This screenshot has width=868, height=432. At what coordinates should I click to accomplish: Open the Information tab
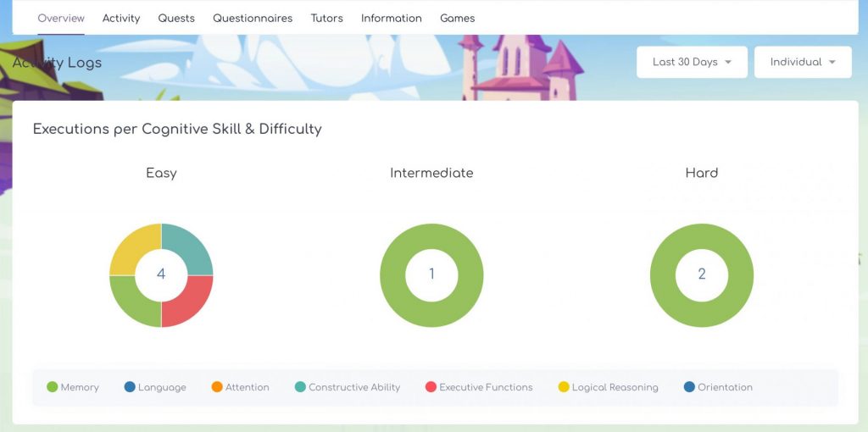pyautogui.click(x=391, y=18)
